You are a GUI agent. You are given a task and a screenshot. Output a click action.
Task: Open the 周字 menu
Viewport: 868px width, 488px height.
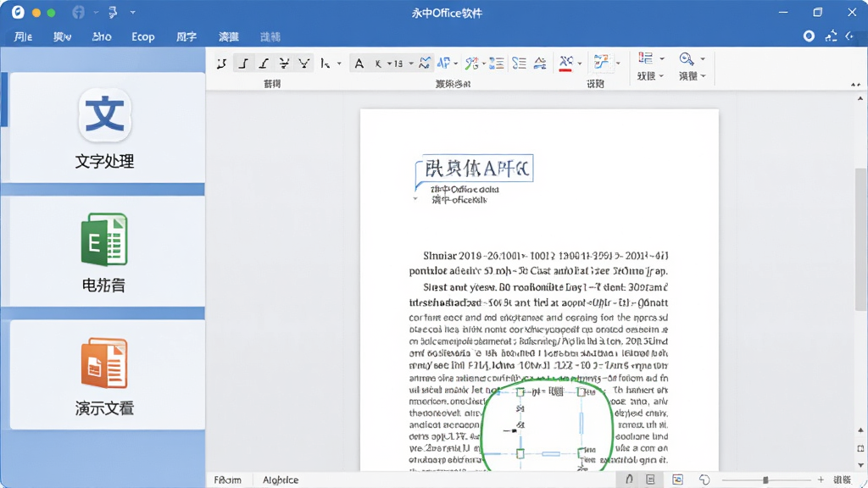pyautogui.click(x=186, y=36)
